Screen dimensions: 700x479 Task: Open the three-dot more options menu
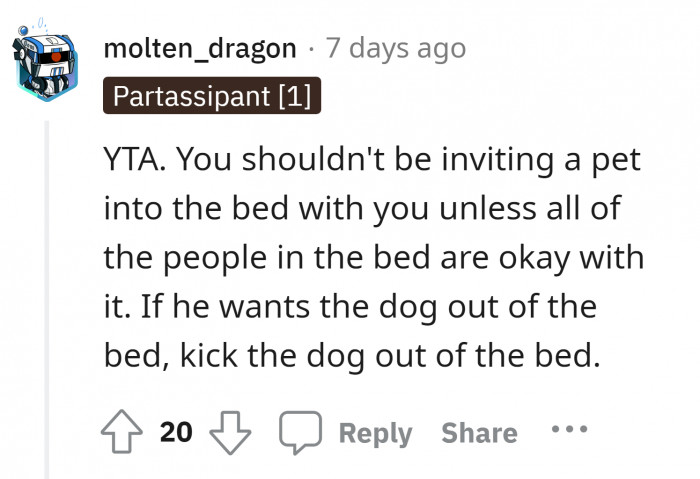[x=569, y=432]
